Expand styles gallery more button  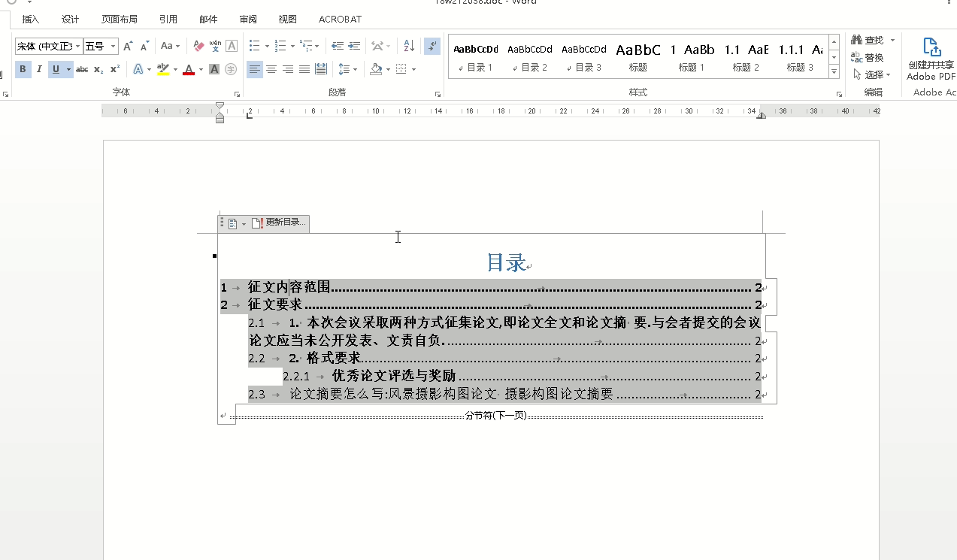click(834, 72)
